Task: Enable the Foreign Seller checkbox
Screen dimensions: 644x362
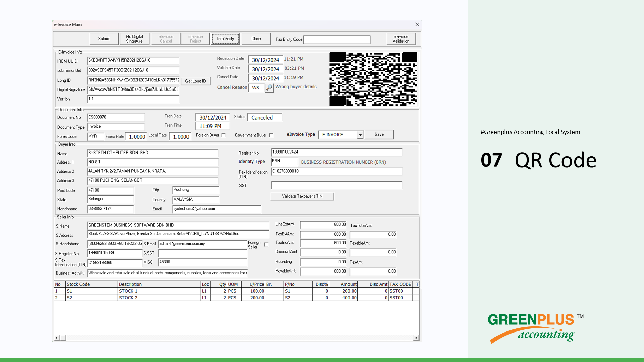Action: pos(266,245)
